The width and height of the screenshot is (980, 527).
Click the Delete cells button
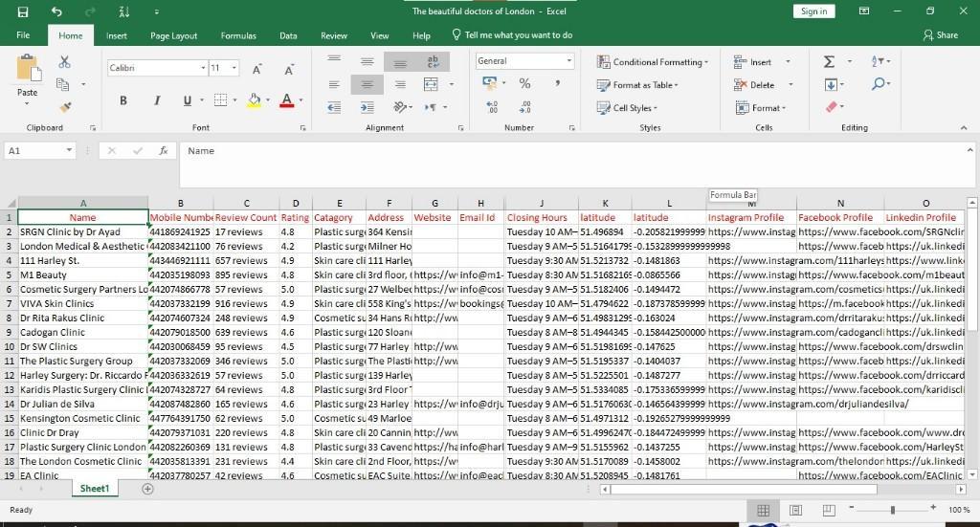click(x=754, y=85)
